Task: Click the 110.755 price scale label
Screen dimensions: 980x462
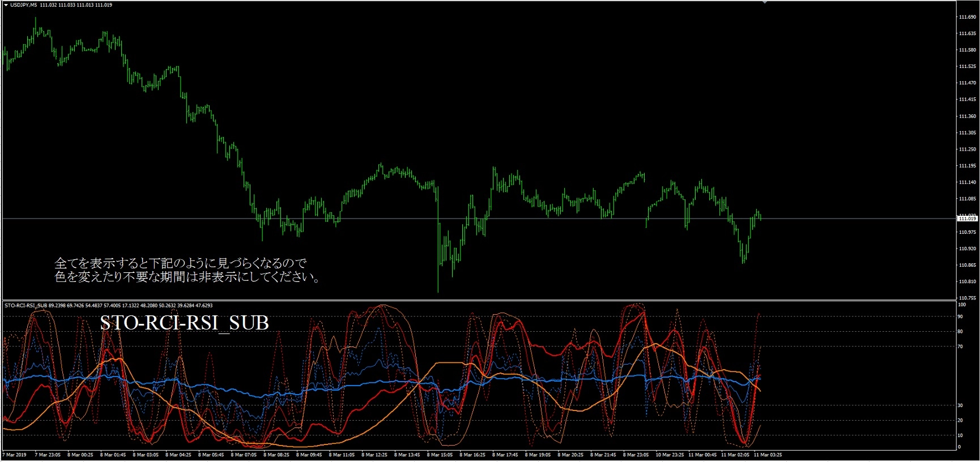Action: point(967,298)
